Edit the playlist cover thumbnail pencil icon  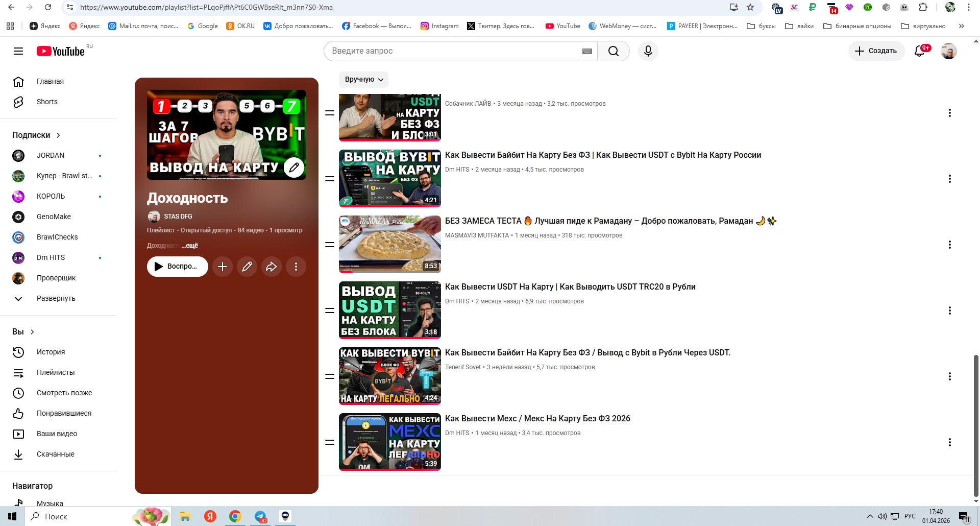294,168
